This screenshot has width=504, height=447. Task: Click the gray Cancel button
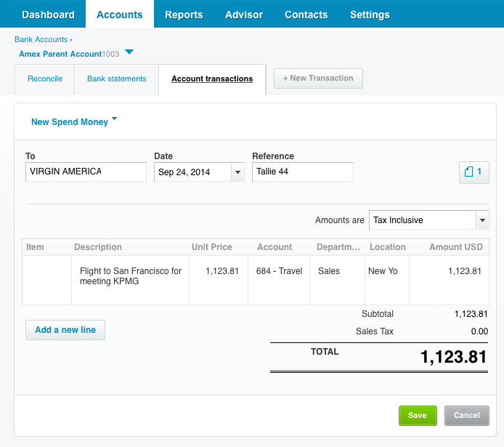click(467, 416)
